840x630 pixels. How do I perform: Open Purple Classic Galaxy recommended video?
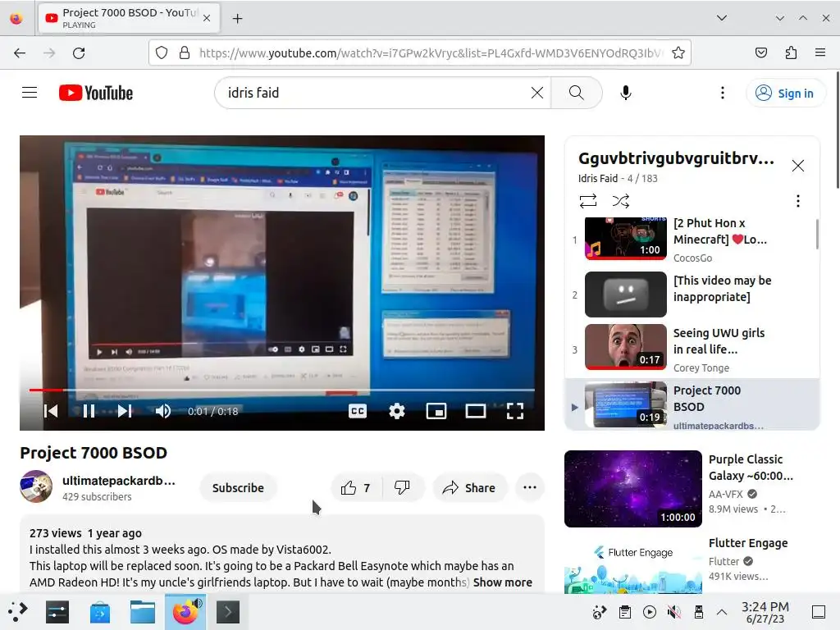point(632,489)
